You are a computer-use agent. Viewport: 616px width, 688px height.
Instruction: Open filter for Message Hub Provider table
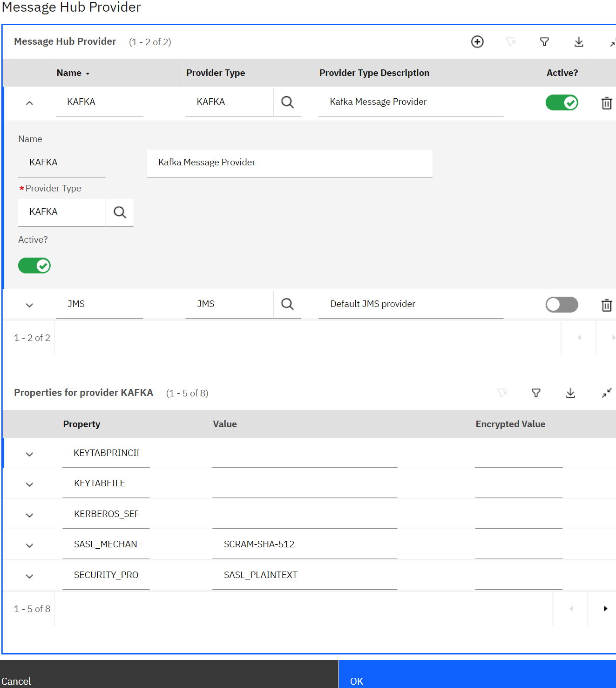[x=544, y=42]
